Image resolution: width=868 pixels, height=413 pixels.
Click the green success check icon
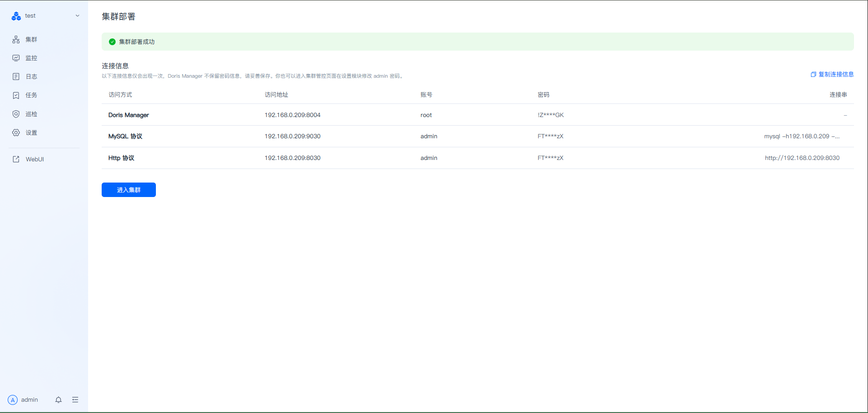pyautogui.click(x=112, y=42)
